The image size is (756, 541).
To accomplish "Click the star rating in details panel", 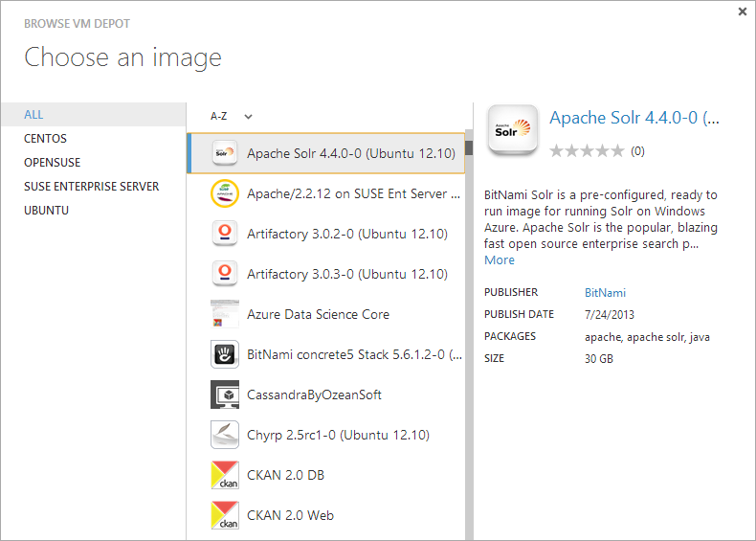I will pos(587,151).
